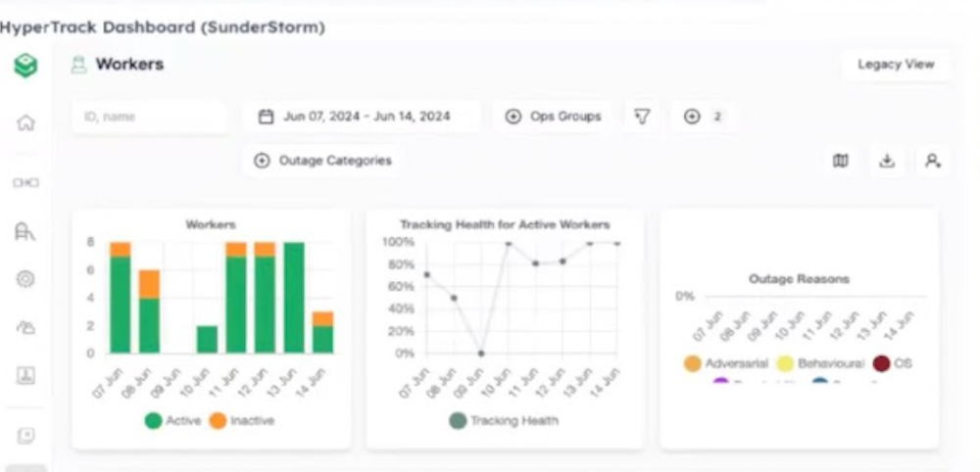Open the Jun 07 - Jun 14 date range picker

362,117
